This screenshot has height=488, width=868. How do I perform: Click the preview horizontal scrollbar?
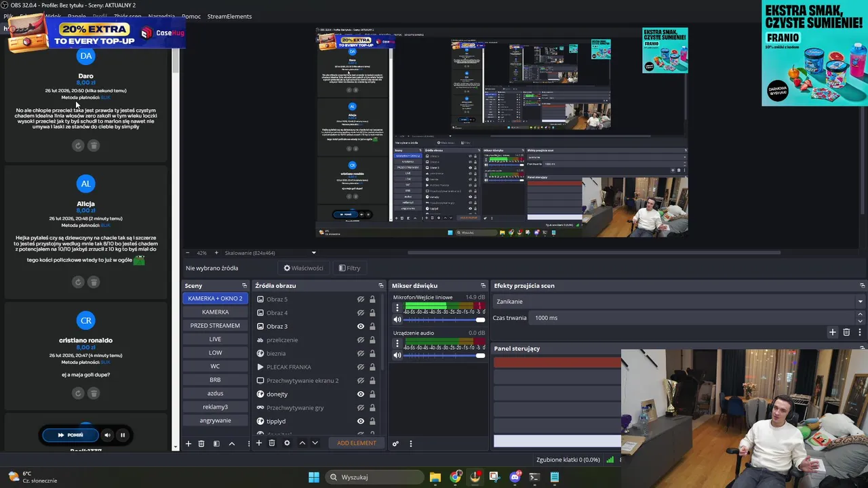click(593, 253)
